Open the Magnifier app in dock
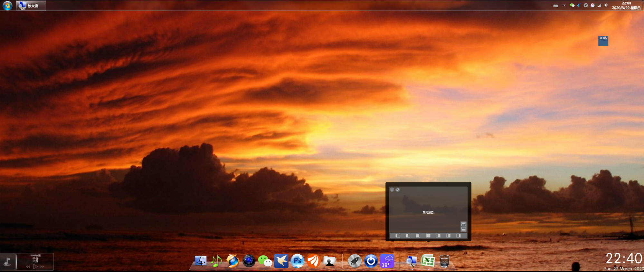 pyautogui.click(x=412, y=261)
